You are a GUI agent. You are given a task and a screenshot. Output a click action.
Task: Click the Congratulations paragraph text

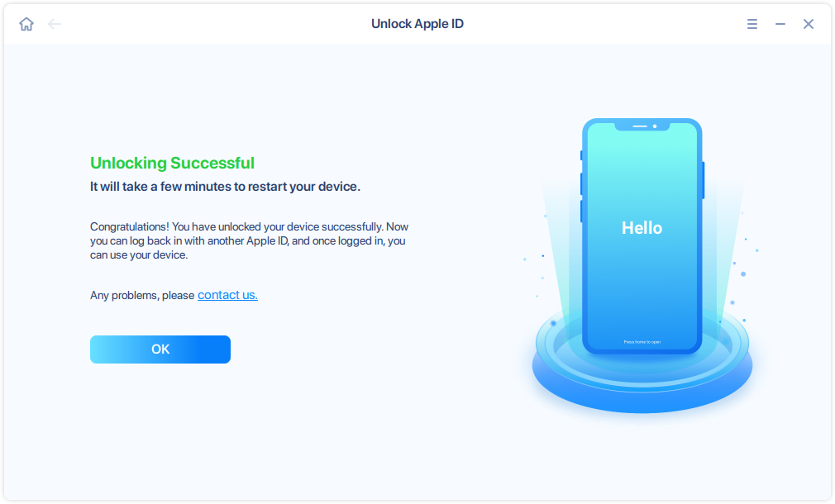pos(249,240)
